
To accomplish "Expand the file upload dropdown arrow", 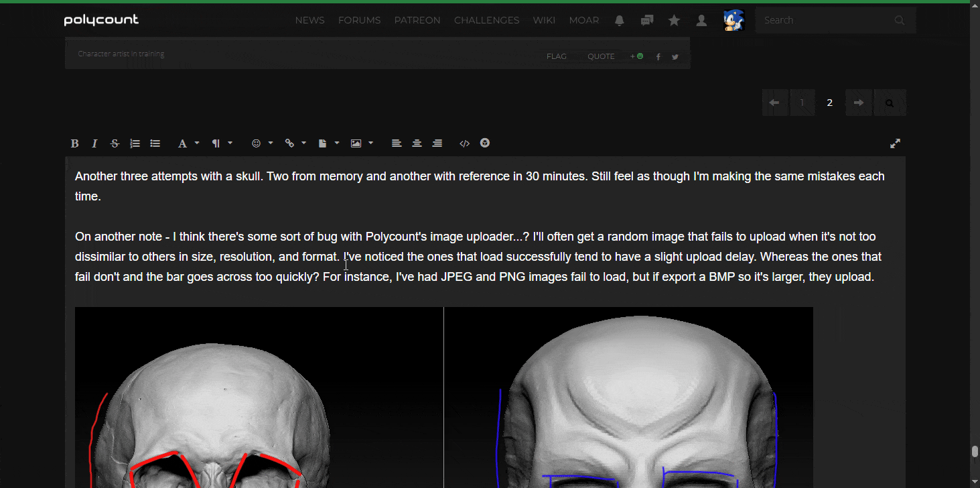I will [337, 143].
